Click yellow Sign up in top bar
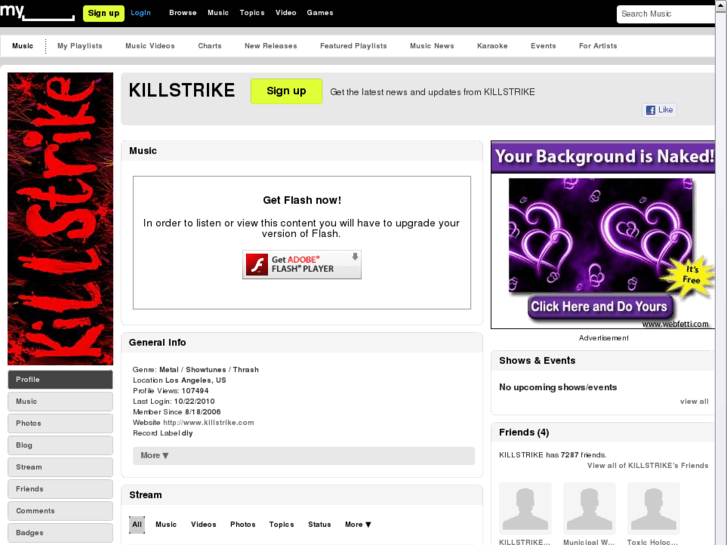727x545 pixels. [103, 13]
